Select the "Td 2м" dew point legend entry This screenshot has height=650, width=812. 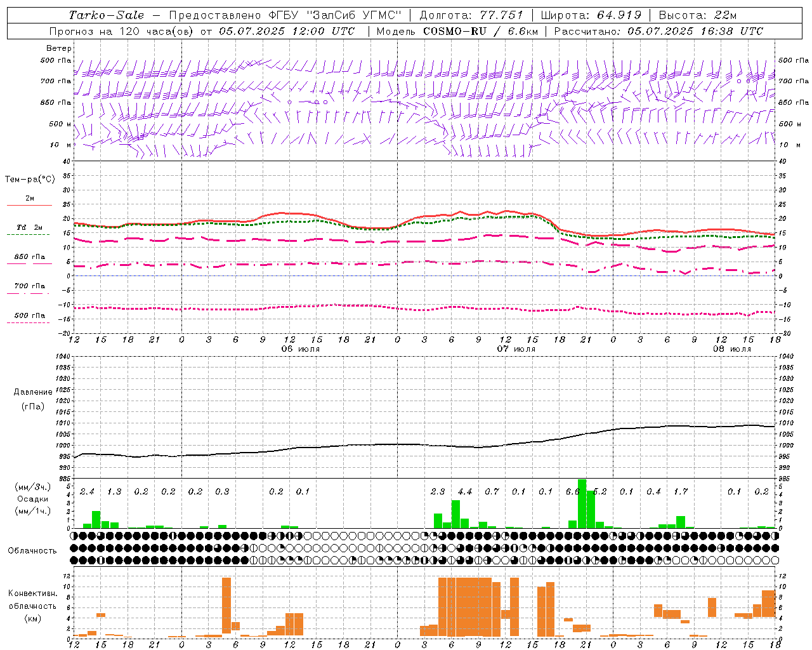[x=29, y=227]
